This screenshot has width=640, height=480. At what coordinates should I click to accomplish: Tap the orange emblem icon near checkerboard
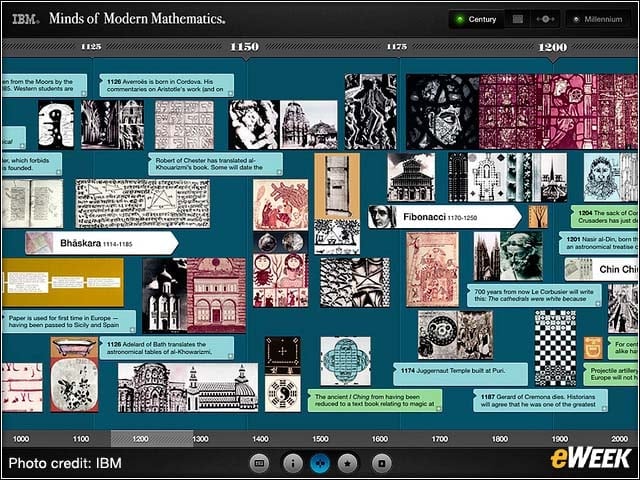pos(593,348)
